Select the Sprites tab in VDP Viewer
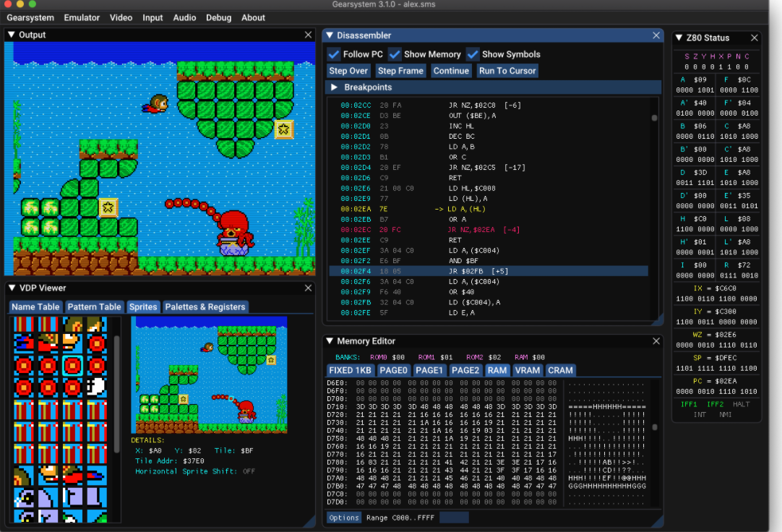 (x=143, y=306)
